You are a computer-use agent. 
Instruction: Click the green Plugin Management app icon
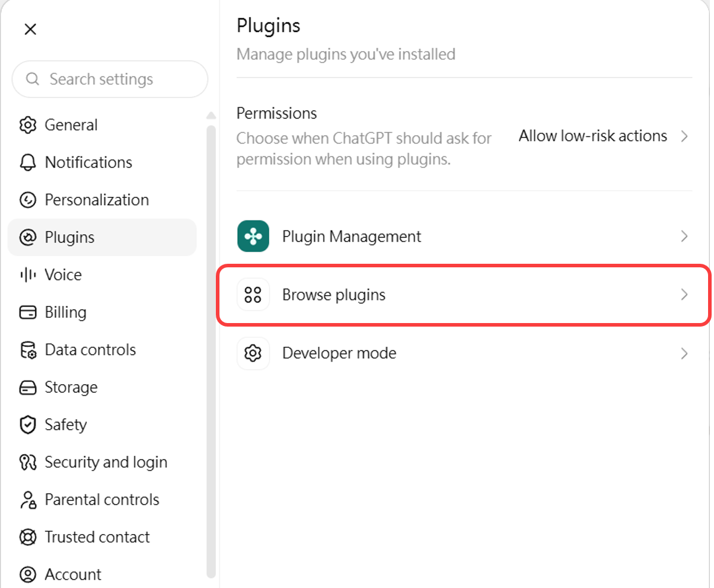[253, 237]
